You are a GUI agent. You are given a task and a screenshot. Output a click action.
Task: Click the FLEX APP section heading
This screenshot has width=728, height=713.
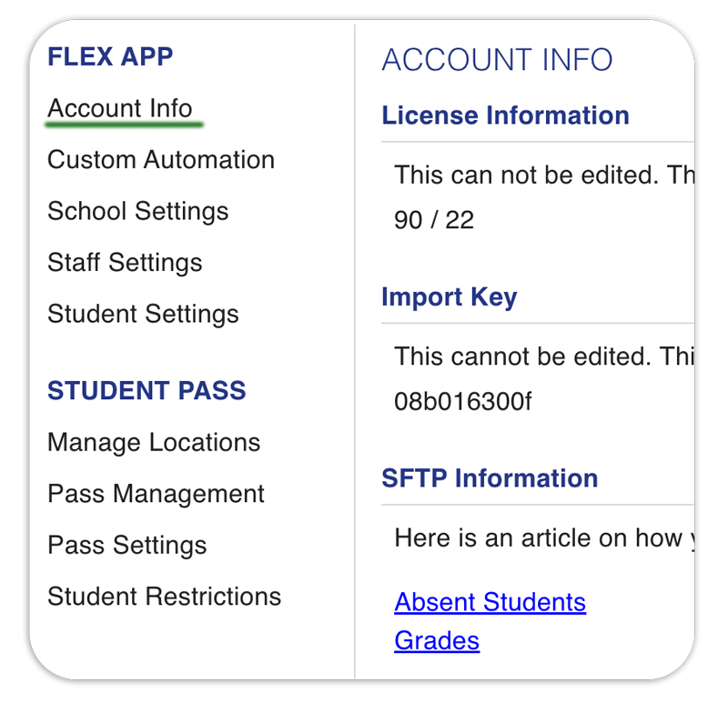(110, 57)
